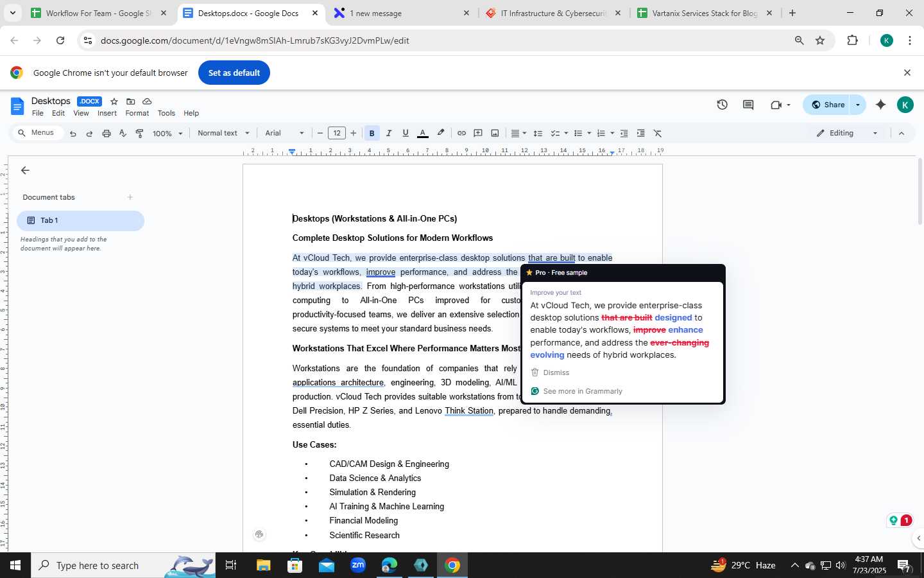
Task: Switch to Vartanix Services Stack browser tab
Action: [x=705, y=13]
